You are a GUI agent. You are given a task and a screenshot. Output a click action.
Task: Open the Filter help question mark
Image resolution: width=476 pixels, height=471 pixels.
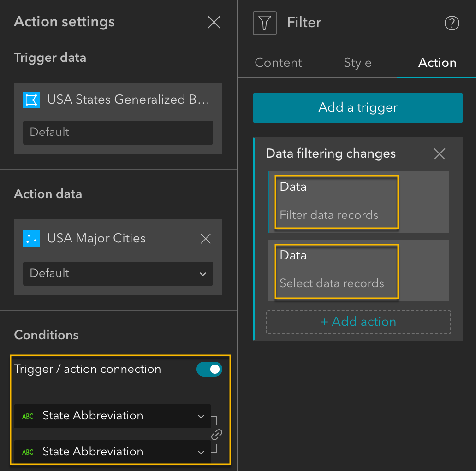point(452,23)
